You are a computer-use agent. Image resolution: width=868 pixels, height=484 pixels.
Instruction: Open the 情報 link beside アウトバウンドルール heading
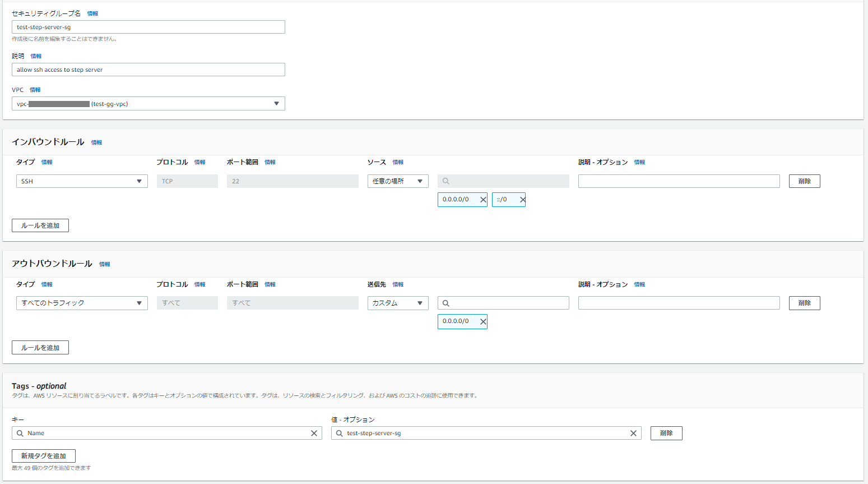coord(105,264)
